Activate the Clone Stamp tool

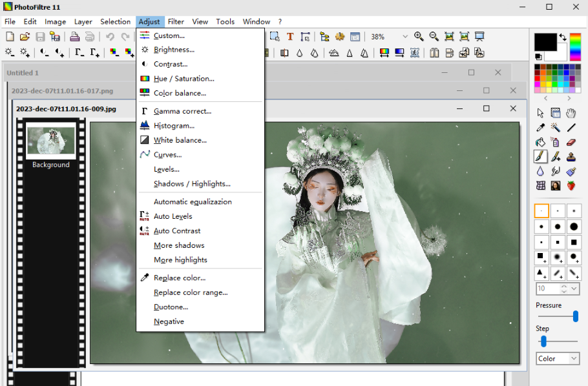[571, 157]
